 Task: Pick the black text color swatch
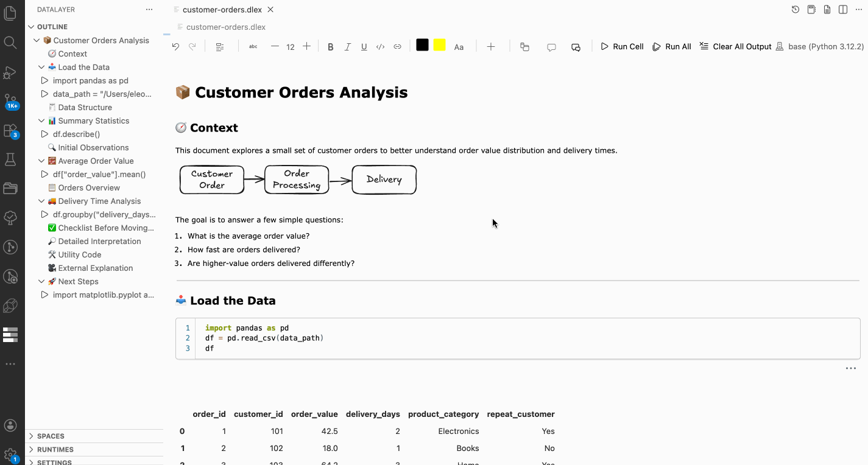point(422,45)
